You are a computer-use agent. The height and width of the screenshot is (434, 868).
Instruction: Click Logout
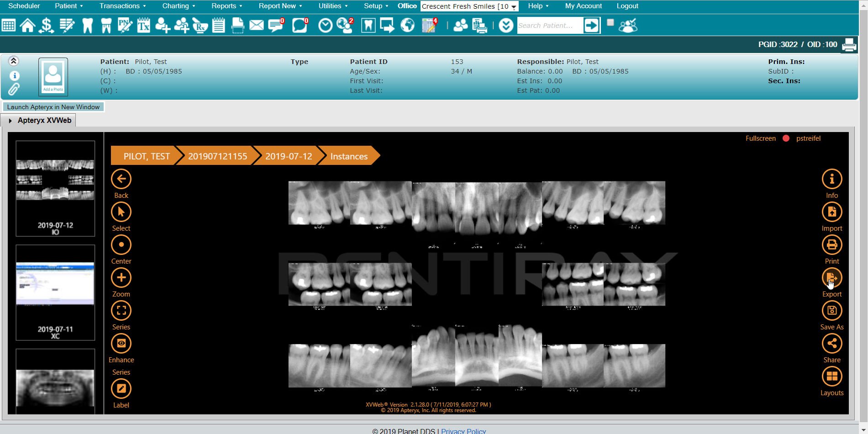[x=627, y=6]
